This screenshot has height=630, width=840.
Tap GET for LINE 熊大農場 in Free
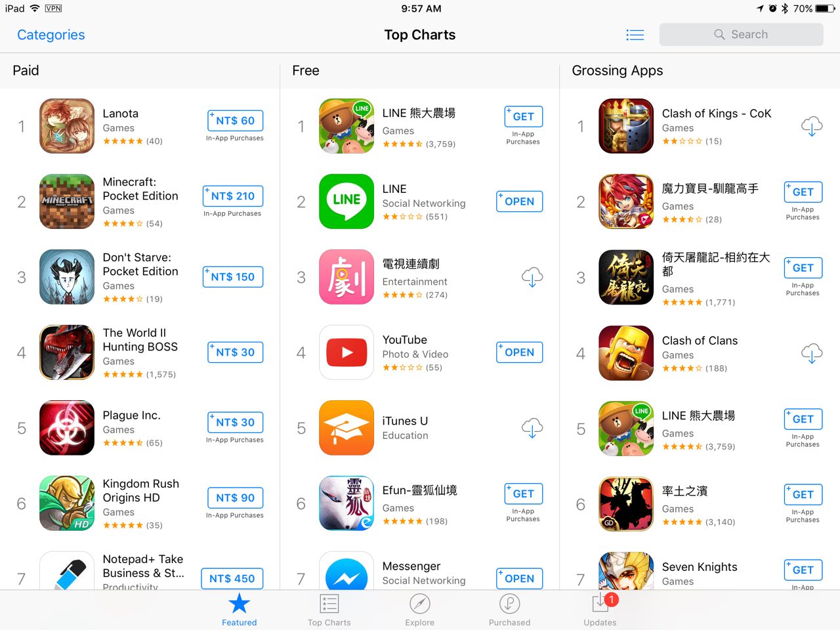tap(523, 116)
